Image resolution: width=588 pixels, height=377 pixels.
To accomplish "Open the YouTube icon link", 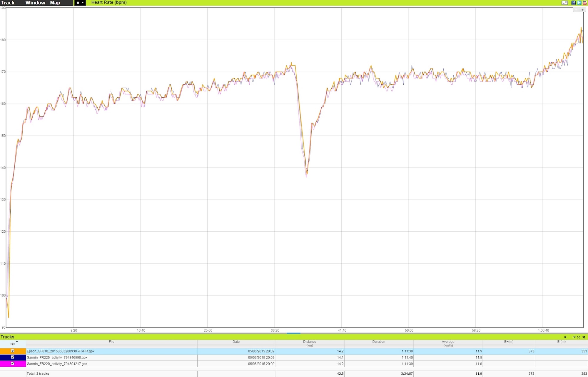I will coord(585,3).
